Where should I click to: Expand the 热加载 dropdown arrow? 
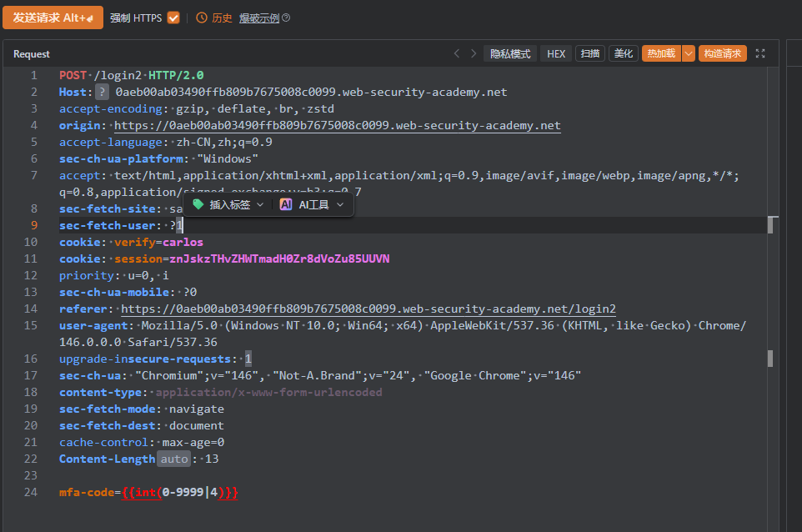click(688, 53)
